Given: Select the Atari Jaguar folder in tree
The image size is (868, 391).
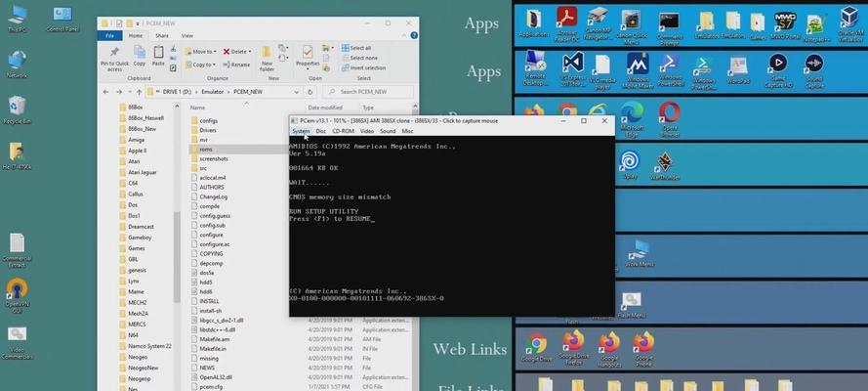Looking at the screenshot, I should [138, 172].
